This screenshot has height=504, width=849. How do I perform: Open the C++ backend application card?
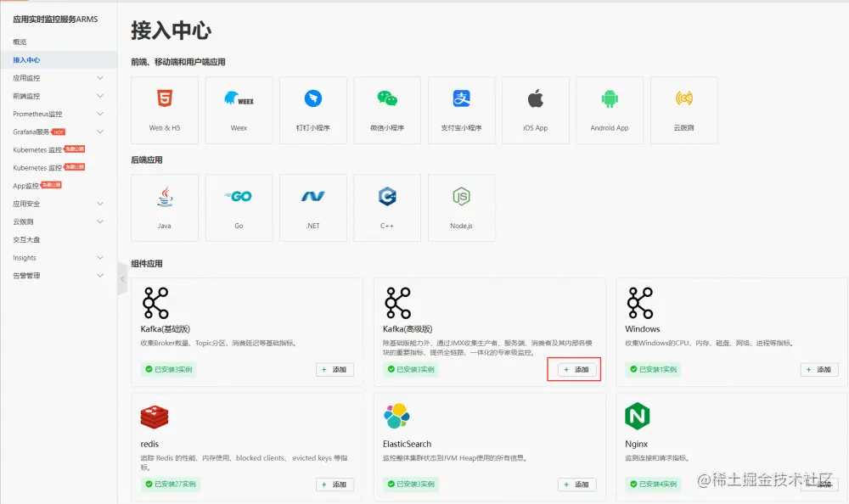[x=387, y=208]
